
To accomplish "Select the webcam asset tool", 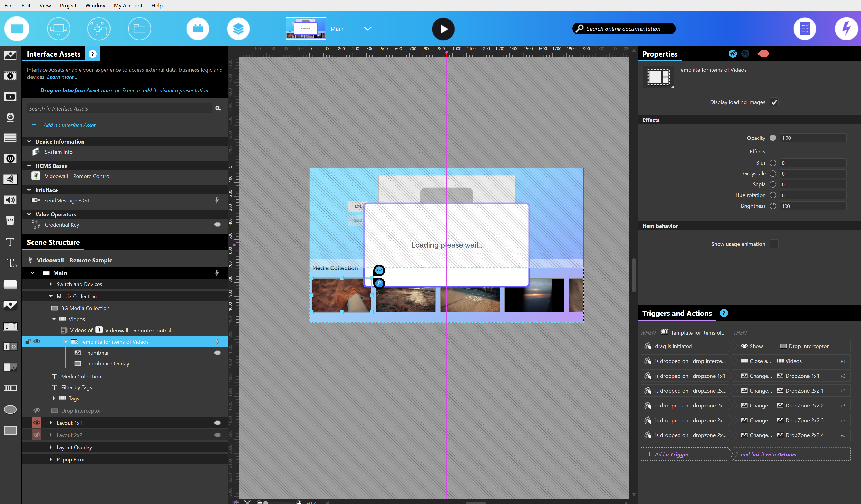I will coord(10,117).
